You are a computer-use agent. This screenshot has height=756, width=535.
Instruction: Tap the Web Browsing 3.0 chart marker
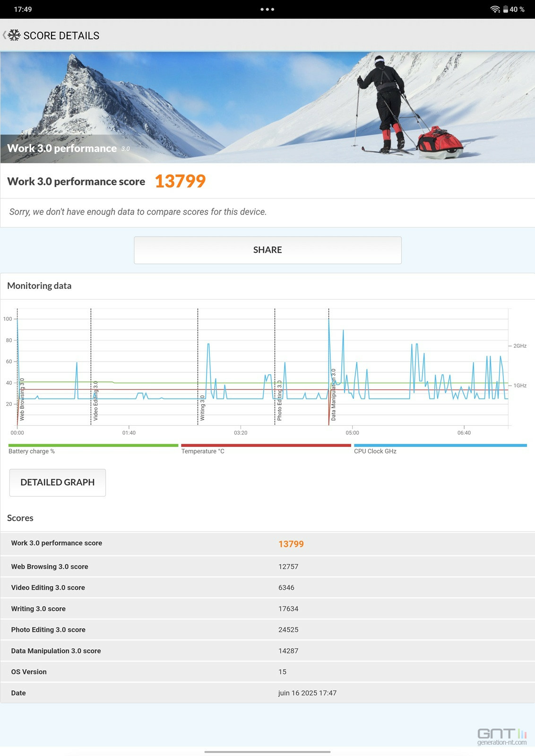(22, 399)
